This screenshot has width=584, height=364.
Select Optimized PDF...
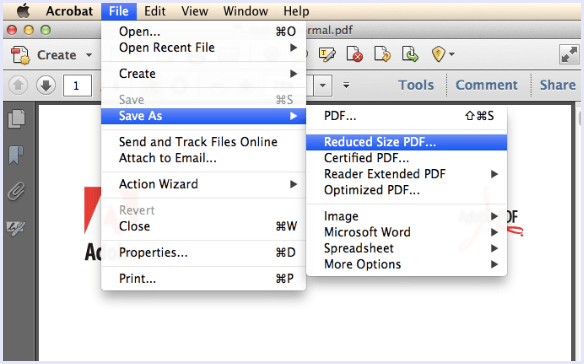click(406, 190)
